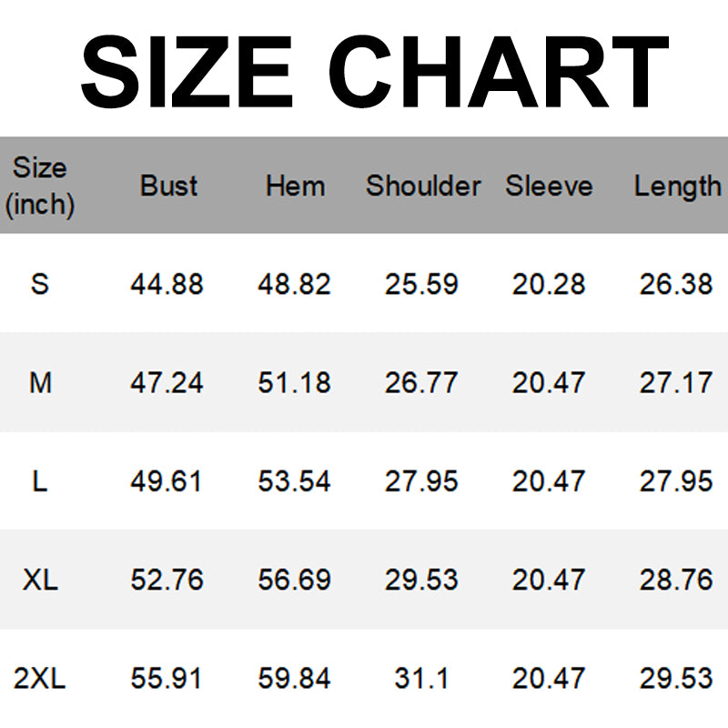Screen dimensions: 728x728
Task: Select length value 28.76 for XL
Action: (x=676, y=580)
